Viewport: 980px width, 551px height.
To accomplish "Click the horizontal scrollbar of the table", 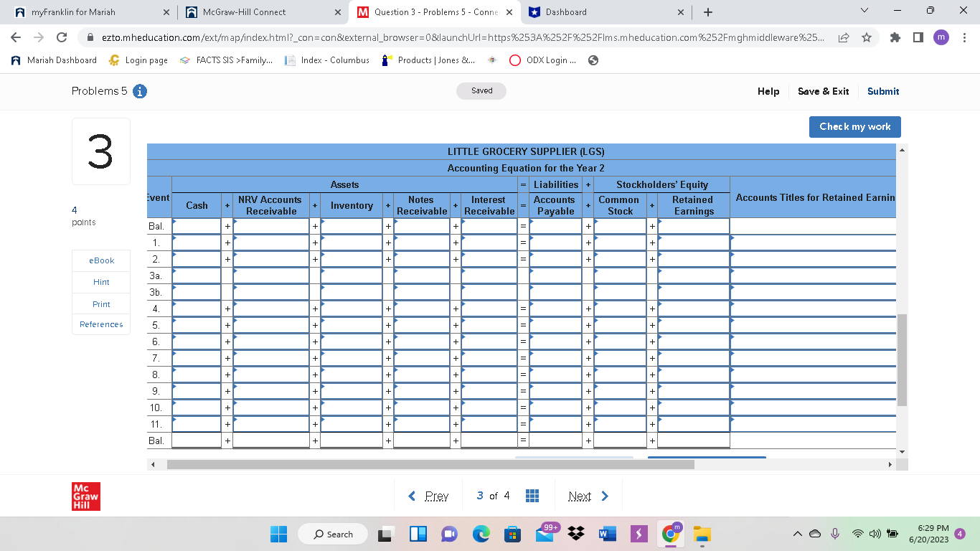I will pyautogui.click(x=430, y=464).
